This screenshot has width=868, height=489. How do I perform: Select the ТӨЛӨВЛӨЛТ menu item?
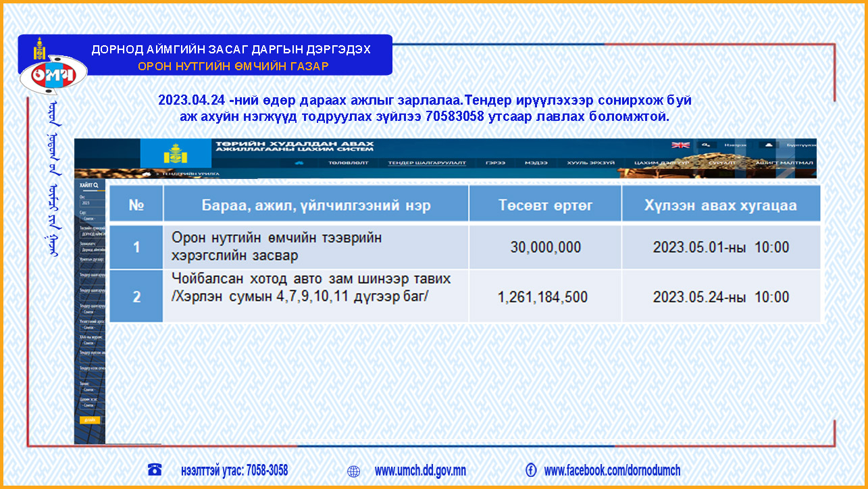tap(349, 163)
